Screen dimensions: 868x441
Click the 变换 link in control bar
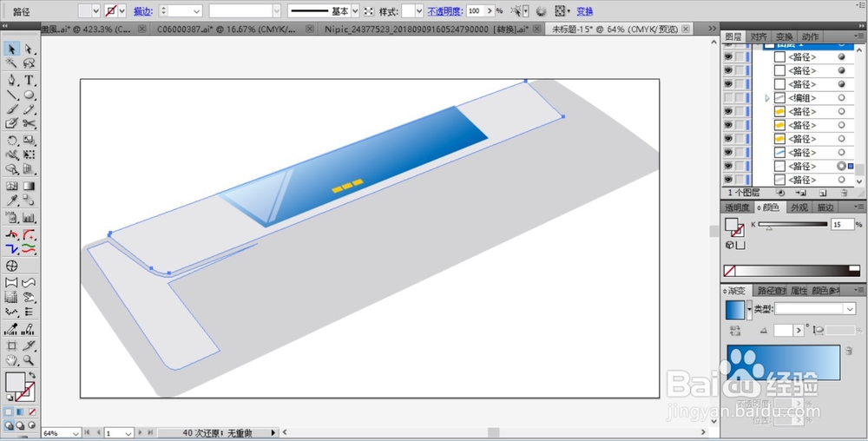click(x=584, y=11)
